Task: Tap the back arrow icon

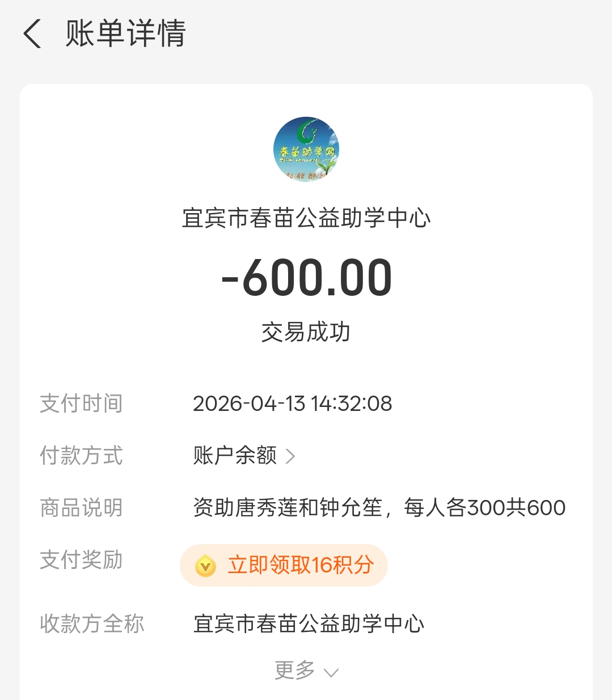Action: (x=32, y=33)
